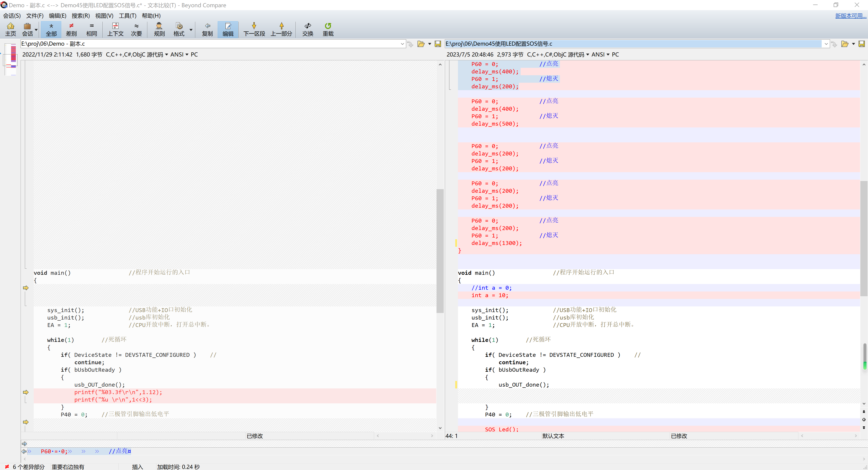Toggle the 差别 differences filter
This screenshot has height=470, width=868.
pyautogui.click(x=71, y=29)
